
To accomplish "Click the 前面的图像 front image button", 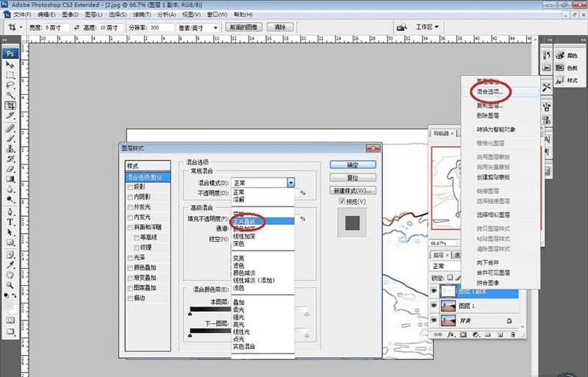I will pos(244,27).
